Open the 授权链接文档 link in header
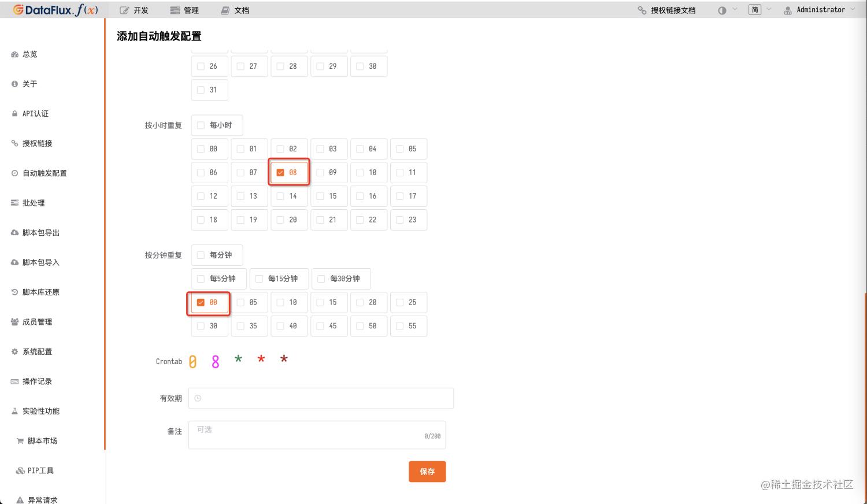The height and width of the screenshot is (504, 867). click(x=666, y=10)
